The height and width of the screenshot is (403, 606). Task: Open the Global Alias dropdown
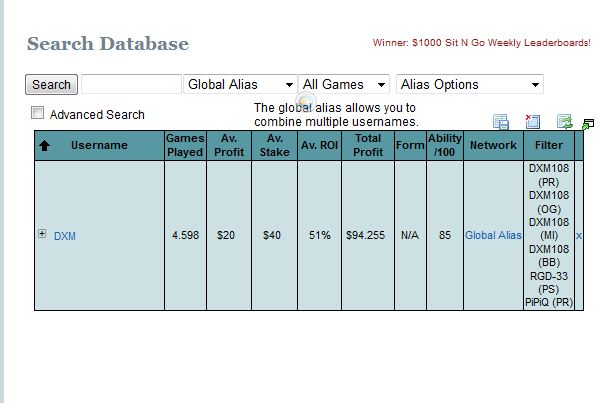click(240, 85)
